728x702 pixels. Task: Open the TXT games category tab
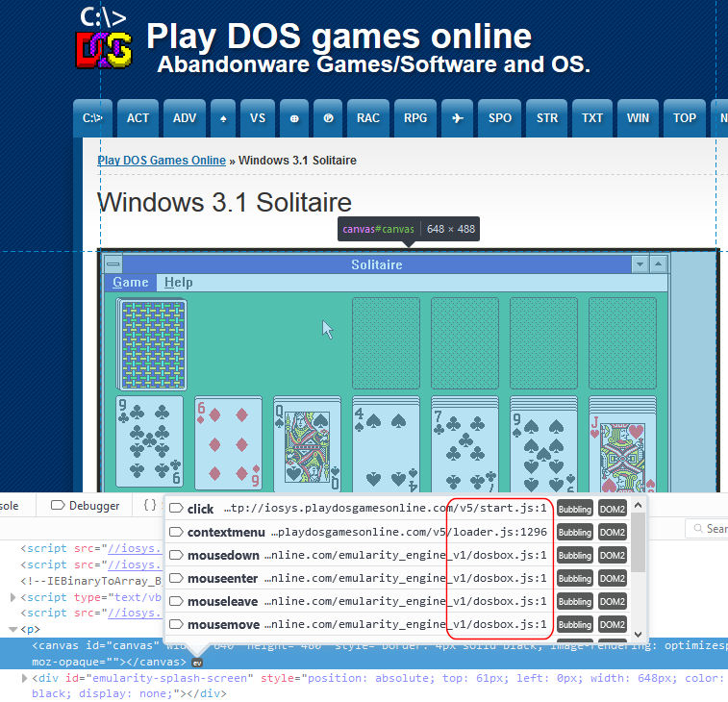tap(592, 118)
